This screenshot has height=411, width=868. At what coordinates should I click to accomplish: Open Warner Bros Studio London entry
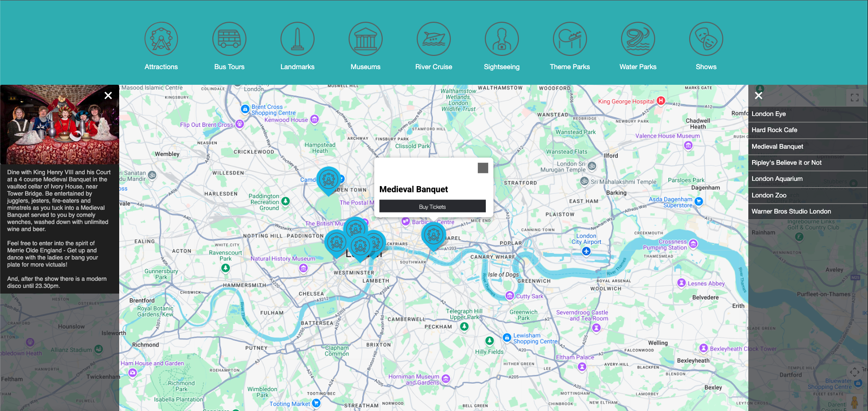[x=808, y=211]
